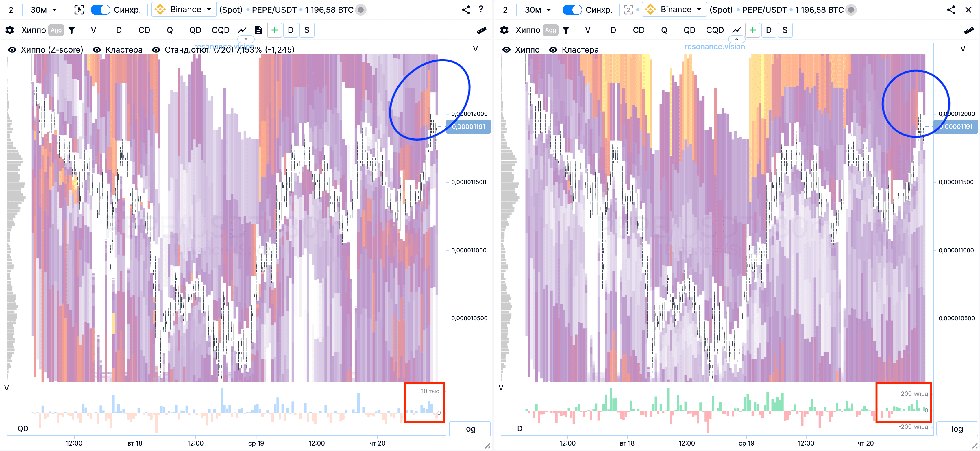Open settings gear in left chart panel
This screenshot has height=451, width=980.
coord(10,30)
